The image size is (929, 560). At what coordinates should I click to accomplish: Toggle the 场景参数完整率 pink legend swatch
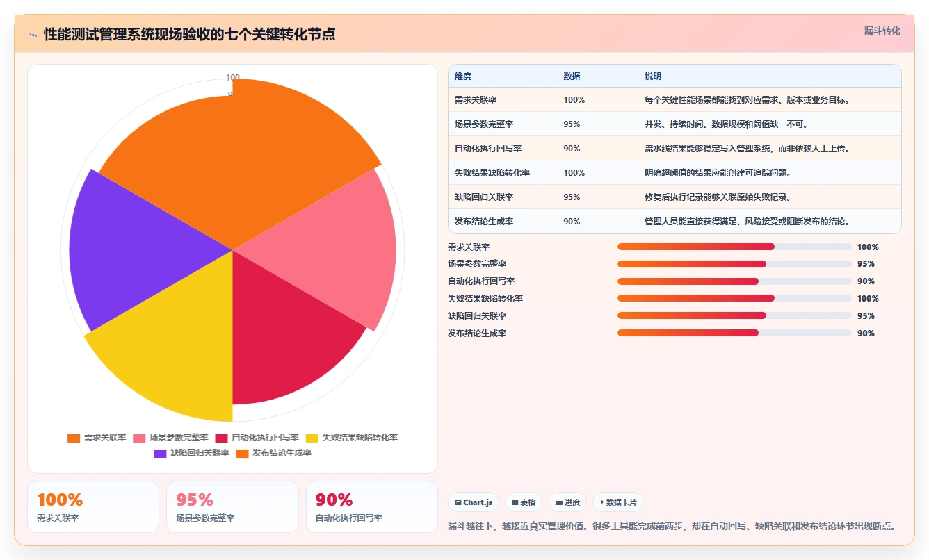(139, 438)
